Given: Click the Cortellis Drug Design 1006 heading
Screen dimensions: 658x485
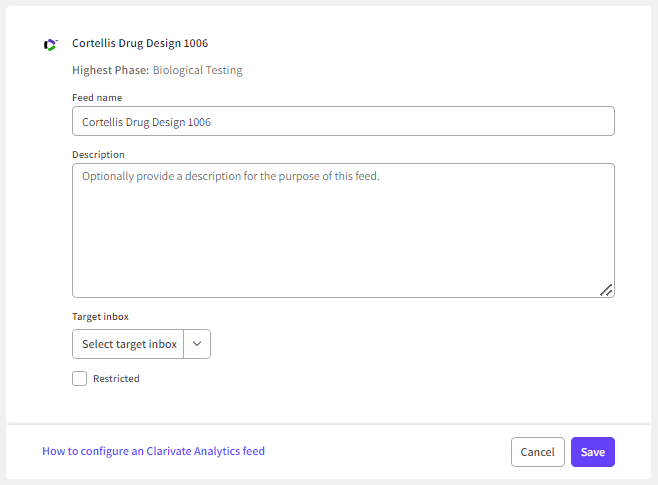Looking at the screenshot, I should (x=140, y=43).
